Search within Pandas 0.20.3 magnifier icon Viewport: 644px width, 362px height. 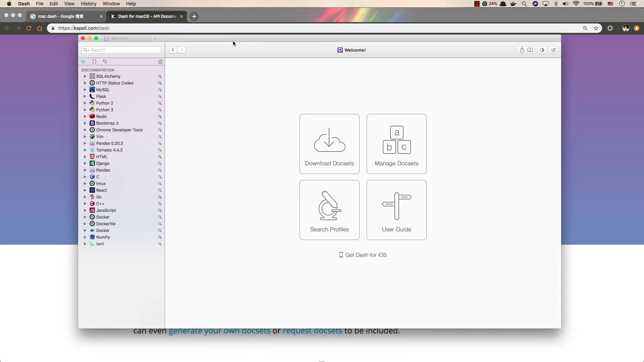click(x=160, y=143)
